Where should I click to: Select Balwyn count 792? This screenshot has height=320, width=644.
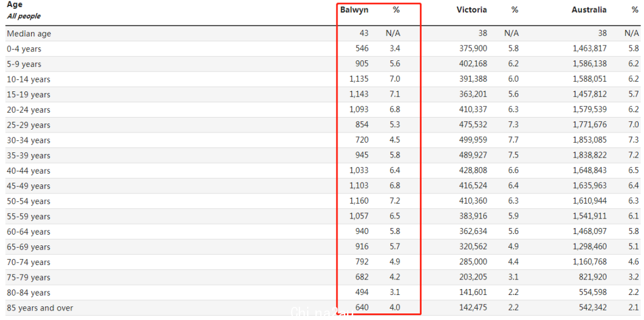pos(363,262)
